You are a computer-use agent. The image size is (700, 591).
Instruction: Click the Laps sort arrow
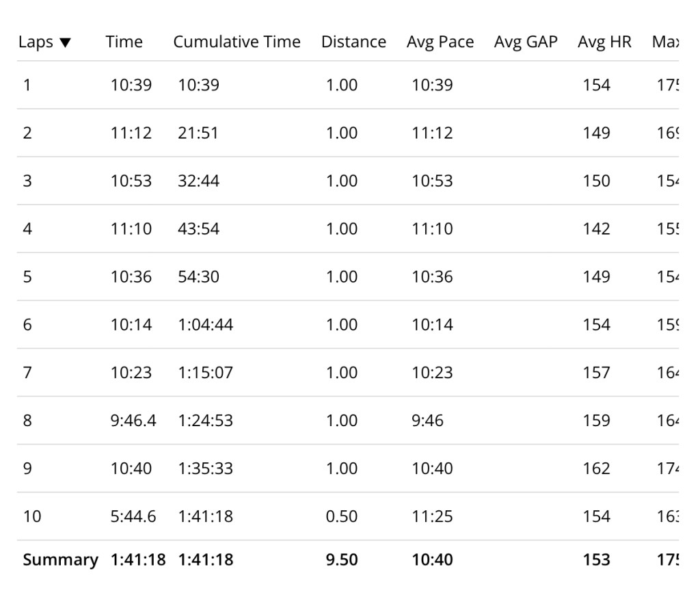tap(65, 42)
